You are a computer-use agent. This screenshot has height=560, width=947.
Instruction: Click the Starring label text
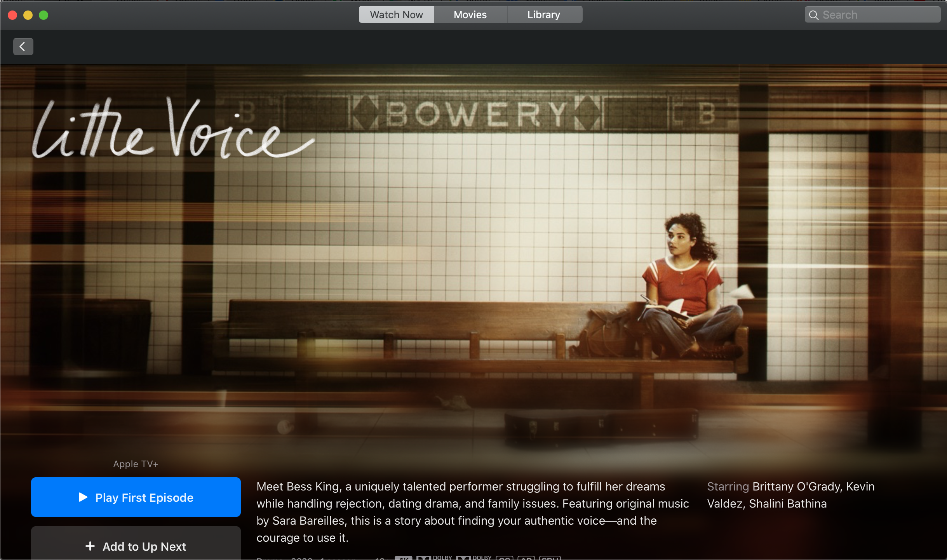(x=728, y=487)
